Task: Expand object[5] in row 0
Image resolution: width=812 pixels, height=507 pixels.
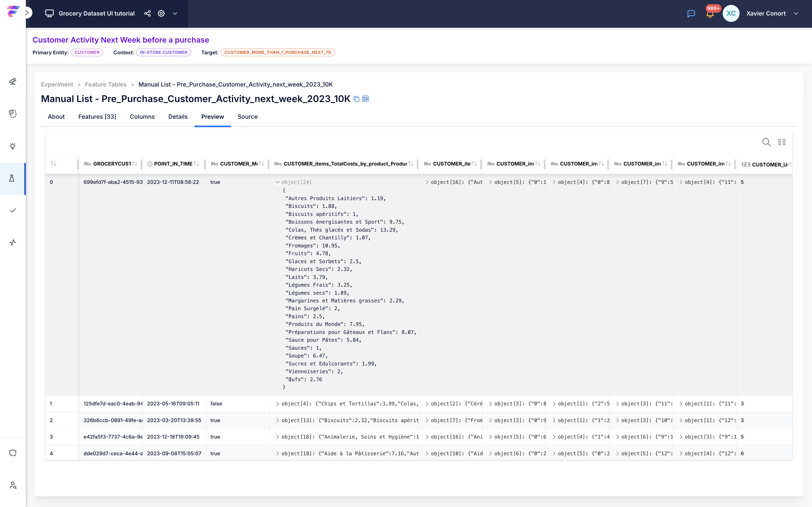Action: (x=490, y=182)
